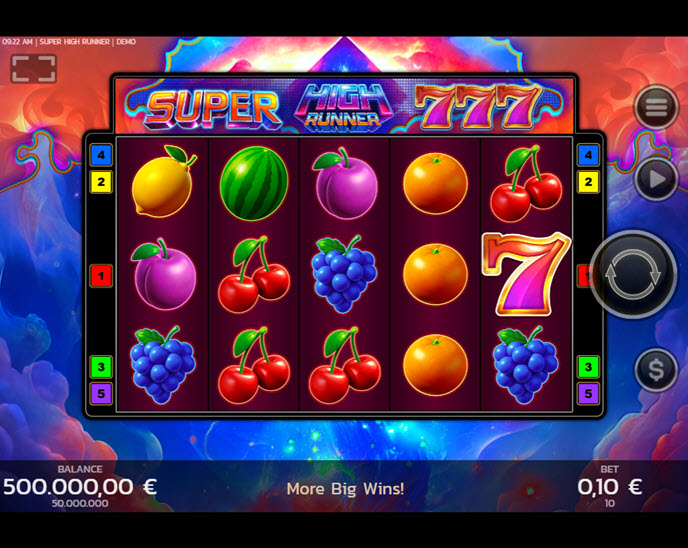This screenshot has height=548, width=688.
Task: Click purple payline 5 marker on right
Action: click(x=588, y=394)
